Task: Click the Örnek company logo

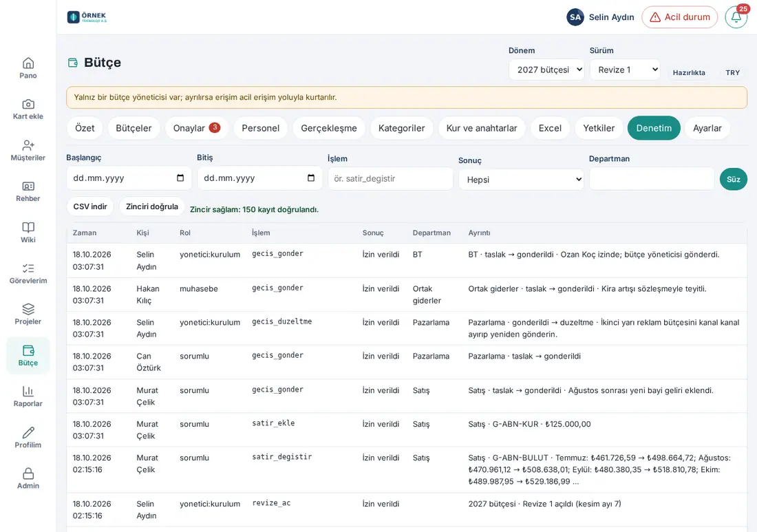Action: tap(87, 17)
